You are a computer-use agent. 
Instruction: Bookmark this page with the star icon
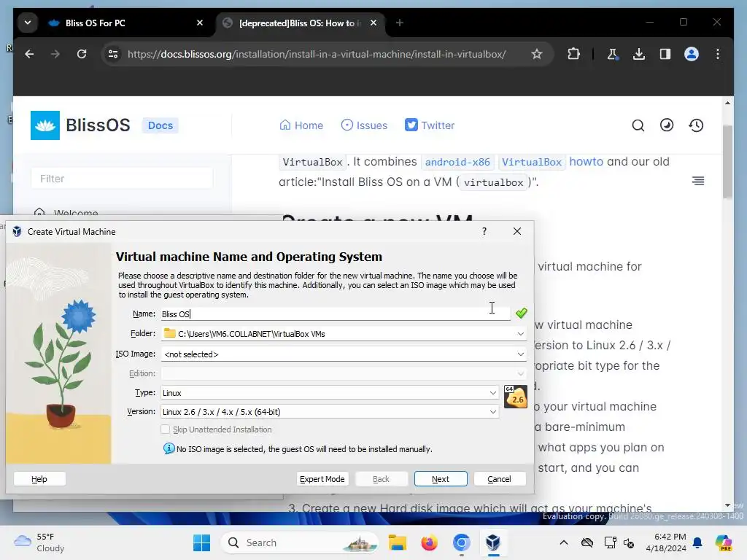pos(537,54)
